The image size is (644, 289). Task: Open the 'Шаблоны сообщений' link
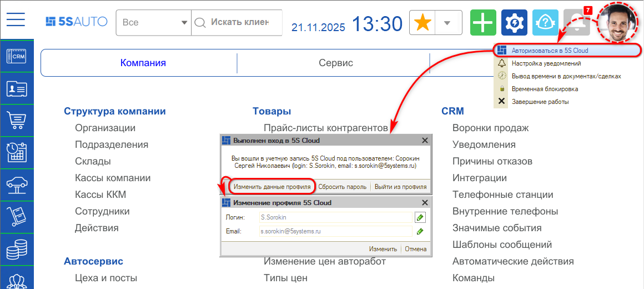[502, 245]
